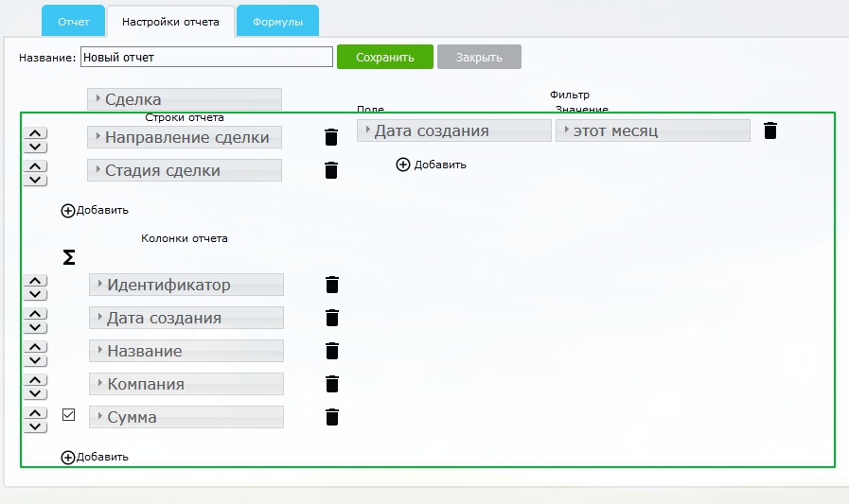The width and height of the screenshot is (849, 504).
Task: Open the Дата создания filter field dropdown
Action: [453, 130]
